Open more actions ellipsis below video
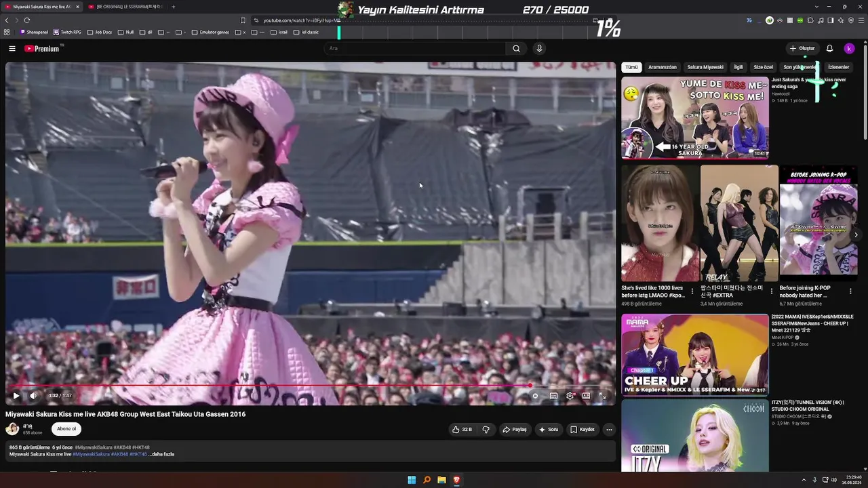868x488 pixels. [x=609, y=429]
